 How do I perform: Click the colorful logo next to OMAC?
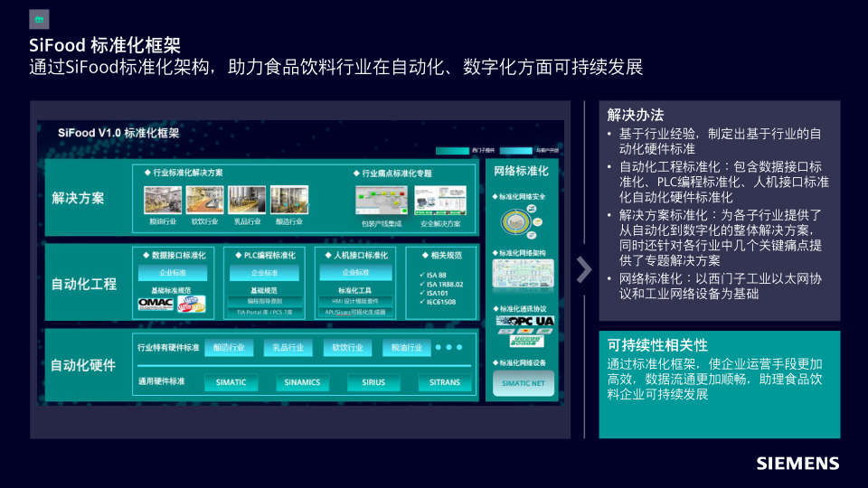[x=191, y=304]
